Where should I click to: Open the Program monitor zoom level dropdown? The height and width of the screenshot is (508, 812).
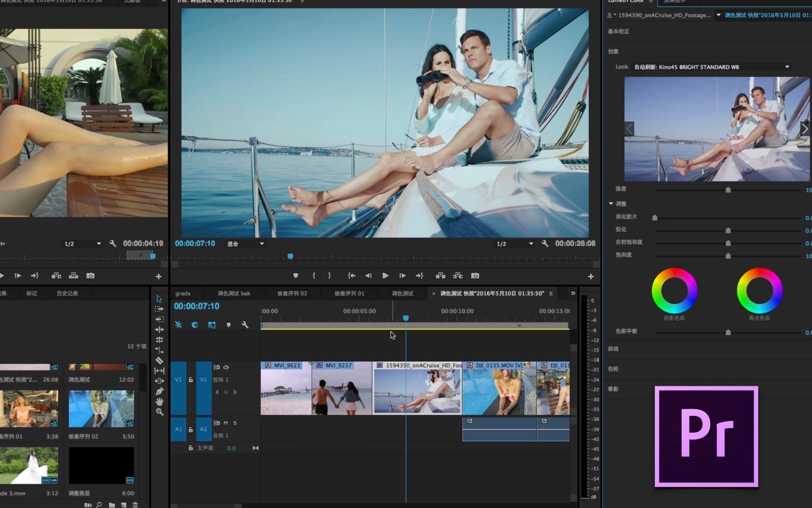click(245, 244)
